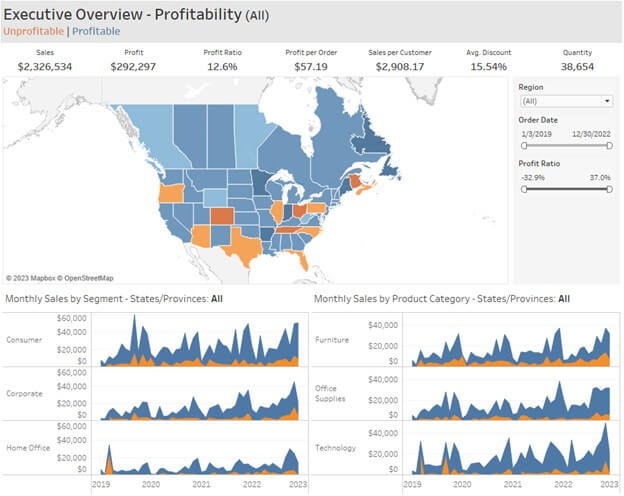The width and height of the screenshot is (624, 496).
Task: Select the Profitable legend label
Action: 96,31
